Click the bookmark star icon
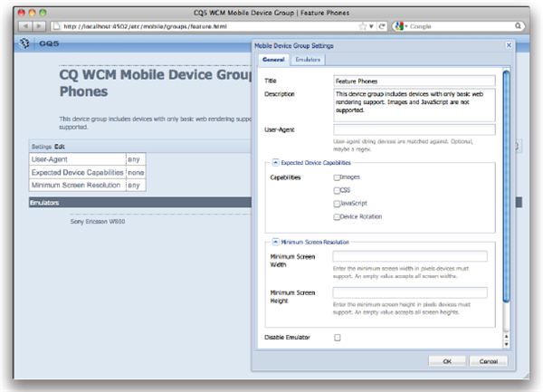The image size is (543, 392). pos(362,26)
